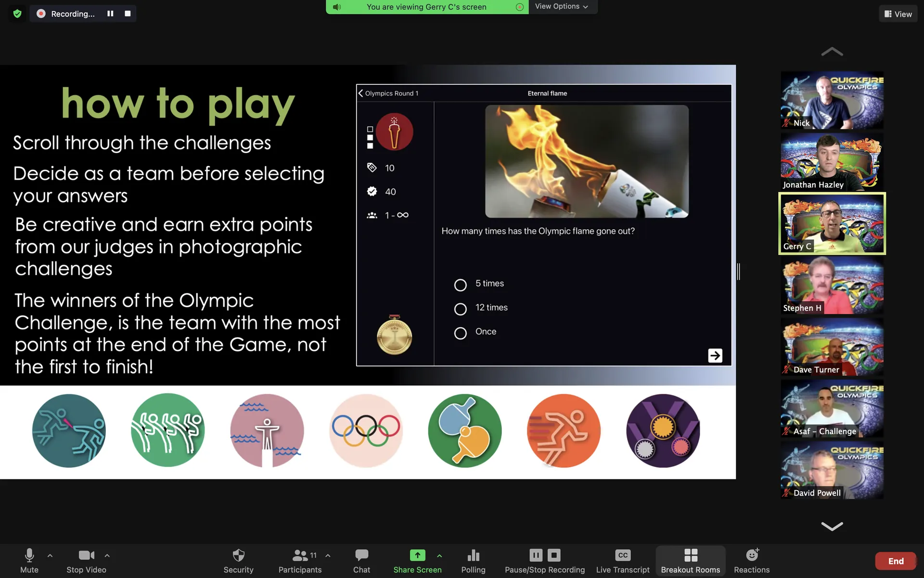
Task: Pause recording from the top-left indicator
Action: [x=110, y=13]
